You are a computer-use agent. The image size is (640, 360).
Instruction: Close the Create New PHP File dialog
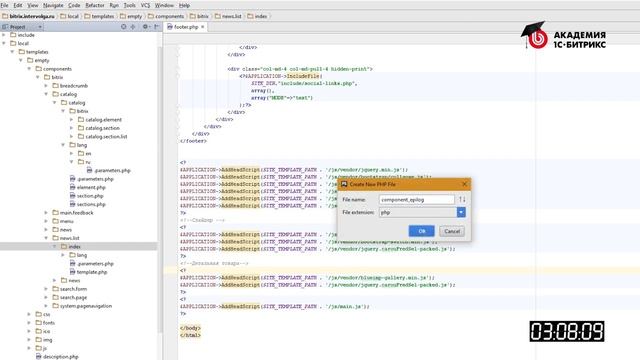point(464,184)
